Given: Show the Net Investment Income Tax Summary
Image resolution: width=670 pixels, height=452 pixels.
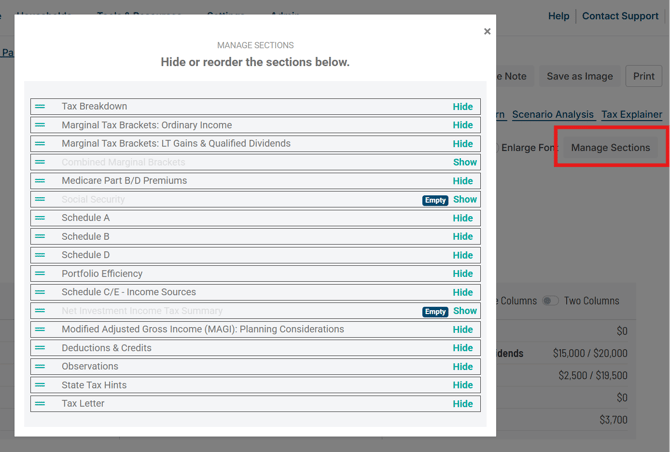Looking at the screenshot, I should 465,311.
